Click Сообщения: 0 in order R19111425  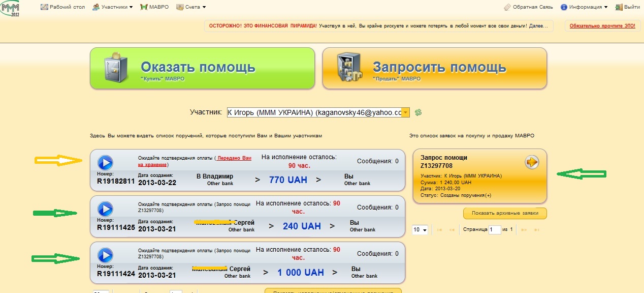378,208
